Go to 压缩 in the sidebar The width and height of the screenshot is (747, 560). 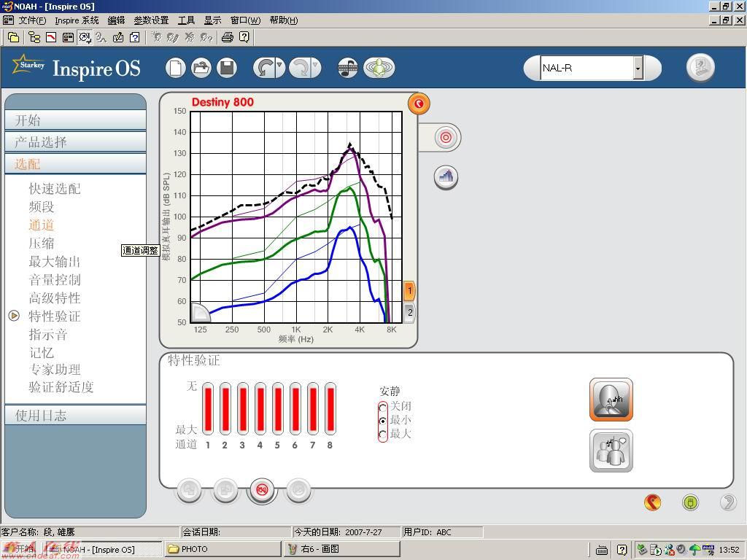tap(42, 244)
